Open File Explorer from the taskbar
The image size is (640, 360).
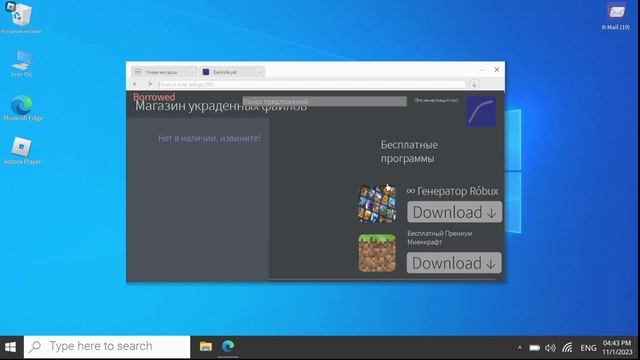coord(206,347)
